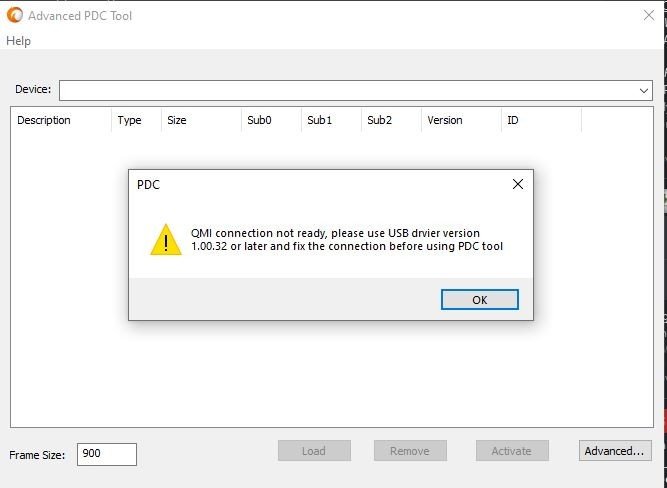
Task: Click inside the Device combo box
Action: click(x=356, y=91)
